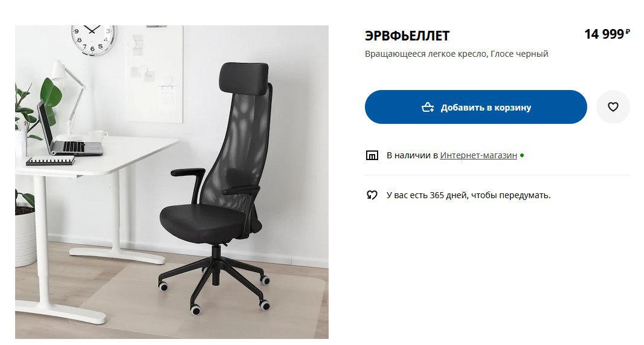Click the green in-stock status dot
This screenshot has height=345, width=644.
pos(522,156)
